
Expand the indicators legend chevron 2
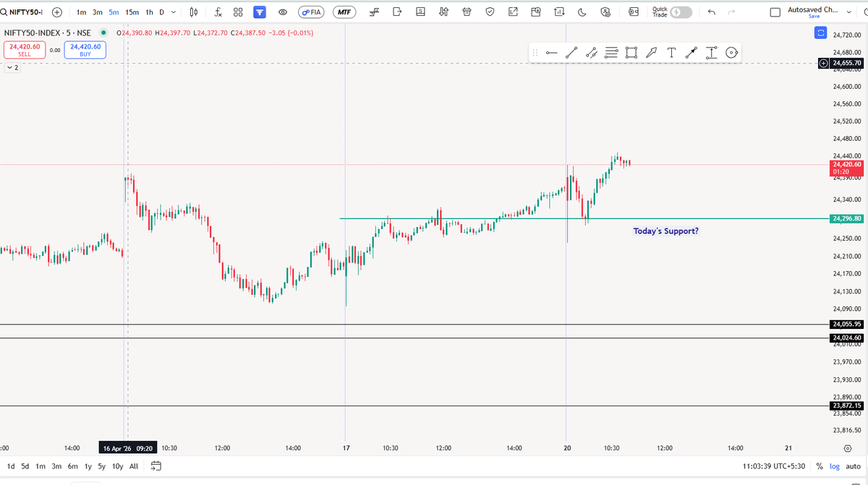[12, 67]
